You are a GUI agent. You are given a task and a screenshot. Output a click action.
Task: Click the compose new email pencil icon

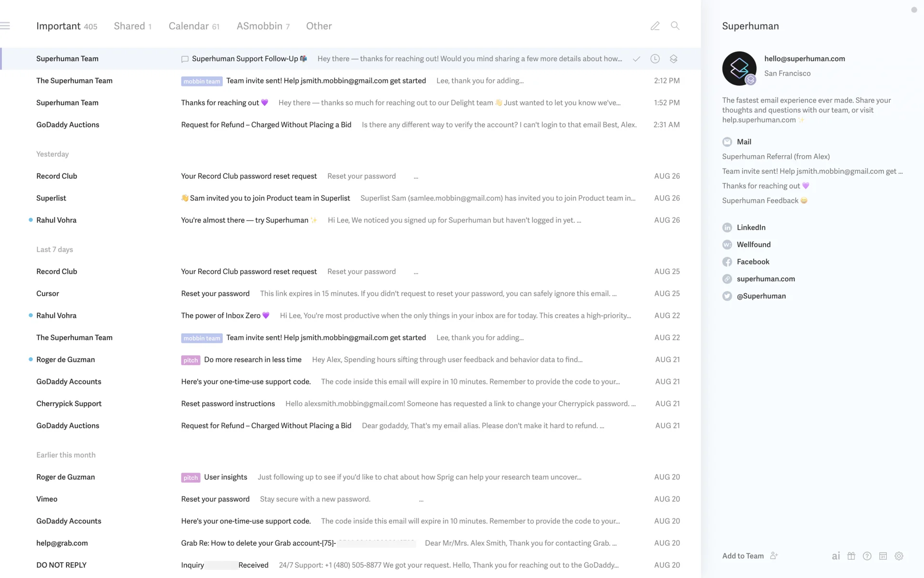(x=655, y=26)
